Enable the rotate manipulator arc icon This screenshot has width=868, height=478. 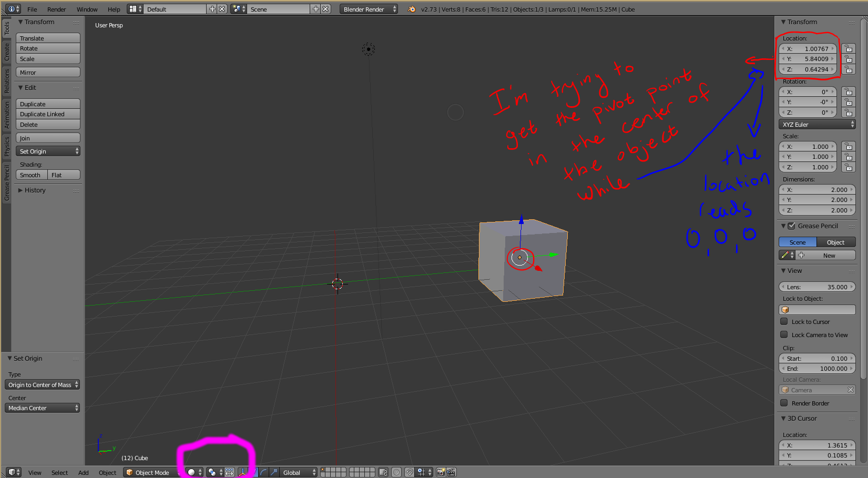click(x=263, y=472)
